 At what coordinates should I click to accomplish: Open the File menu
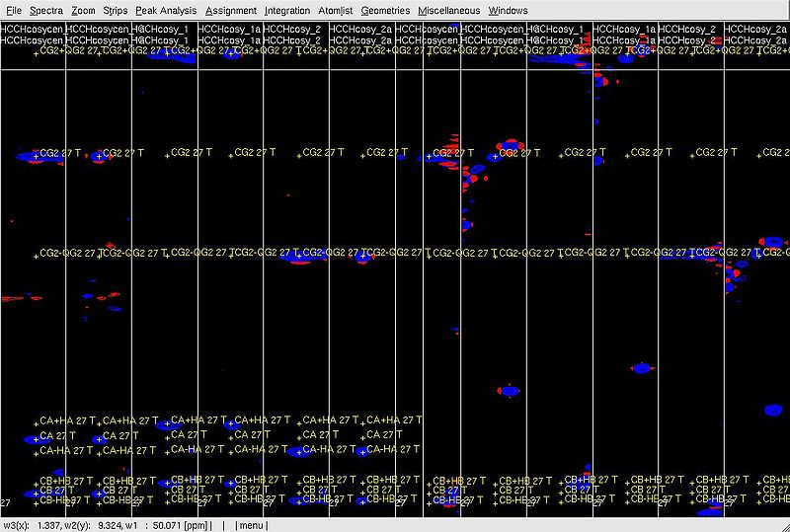(x=13, y=10)
